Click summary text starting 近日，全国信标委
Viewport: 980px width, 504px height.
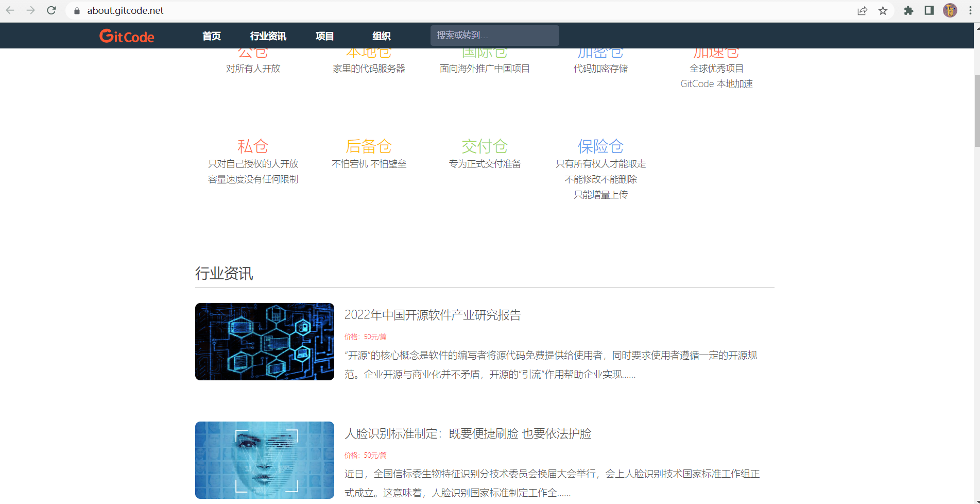tap(552, 483)
